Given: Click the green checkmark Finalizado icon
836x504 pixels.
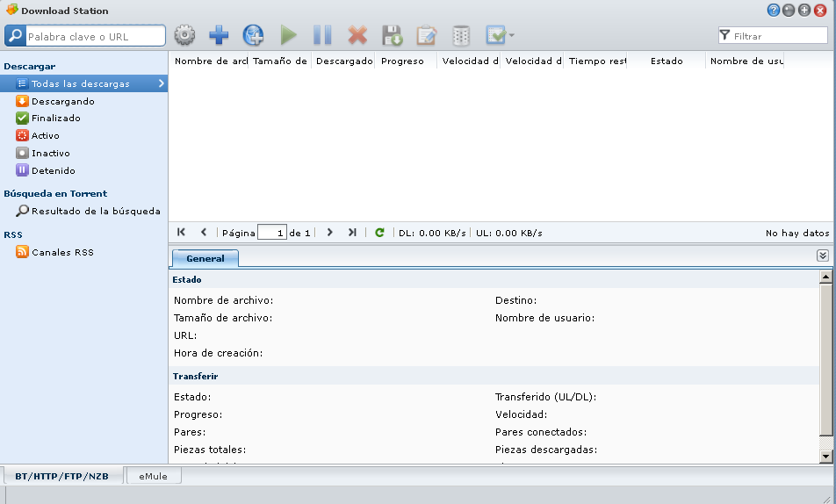Looking at the screenshot, I should (x=22, y=118).
